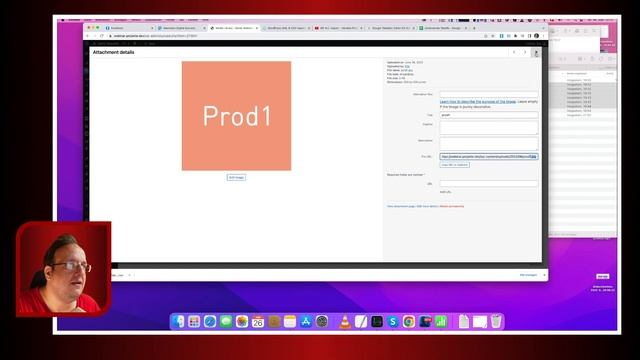Click the Edit Image button under Prod1

pyautogui.click(x=236, y=178)
